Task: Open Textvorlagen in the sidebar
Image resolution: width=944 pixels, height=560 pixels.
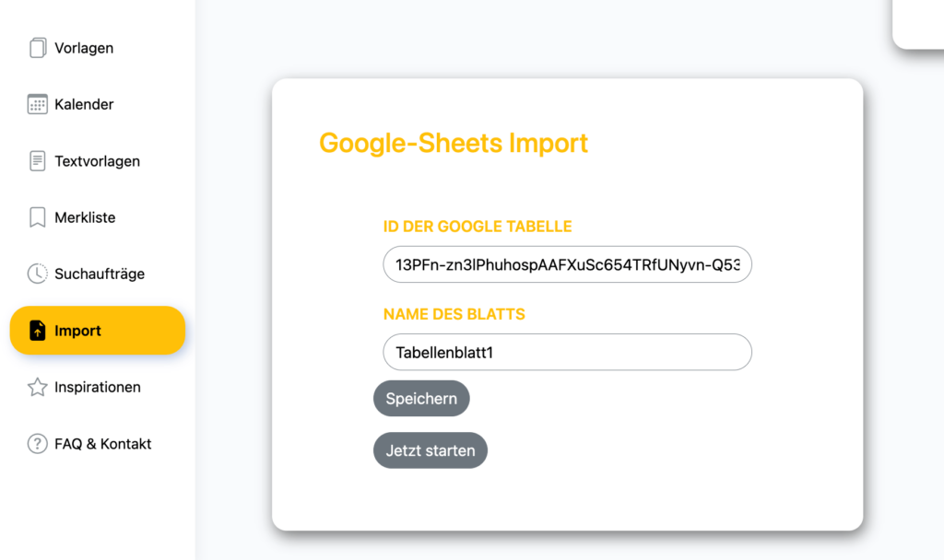Action: pos(98,161)
